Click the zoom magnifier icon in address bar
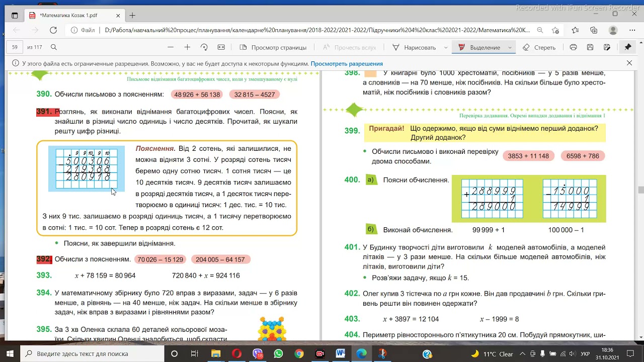The height and width of the screenshot is (362, 644). (540, 30)
